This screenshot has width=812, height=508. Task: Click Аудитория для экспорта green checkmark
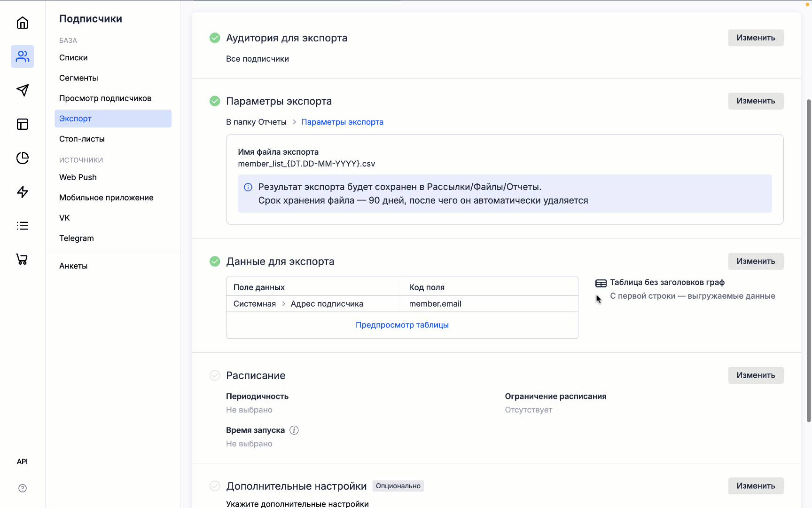pyautogui.click(x=215, y=38)
